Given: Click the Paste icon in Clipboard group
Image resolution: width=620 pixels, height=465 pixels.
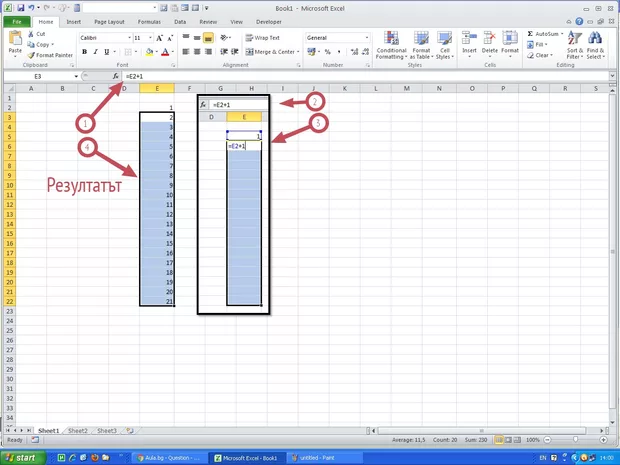Looking at the screenshot, I should (x=15, y=41).
